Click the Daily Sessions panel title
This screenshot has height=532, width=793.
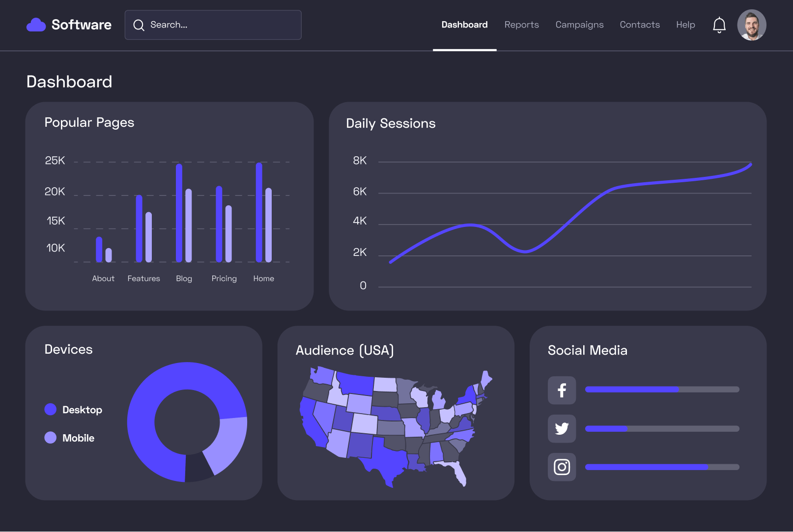tap(391, 123)
